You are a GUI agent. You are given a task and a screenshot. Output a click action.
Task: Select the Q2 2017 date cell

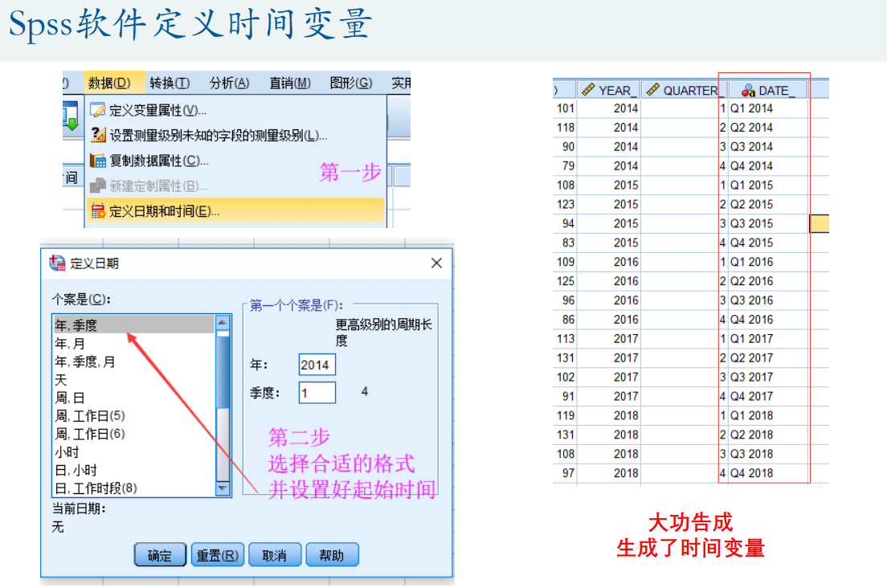(x=767, y=358)
